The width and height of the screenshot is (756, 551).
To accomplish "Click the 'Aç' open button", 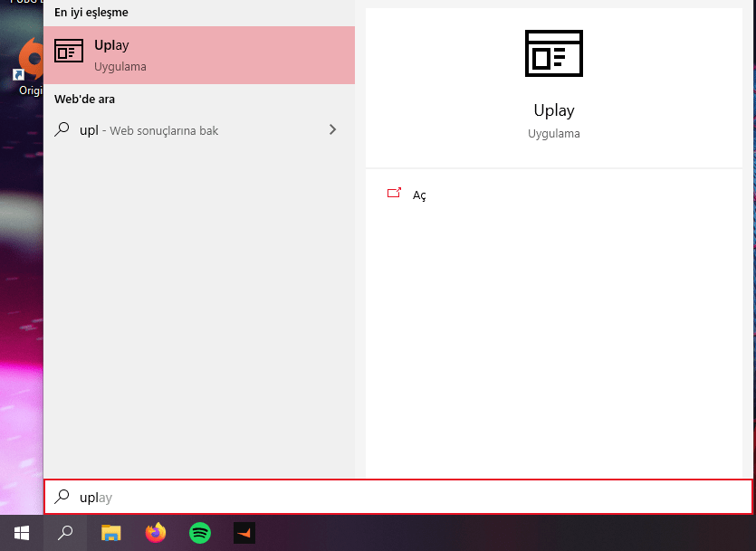I will pos(419,195).
